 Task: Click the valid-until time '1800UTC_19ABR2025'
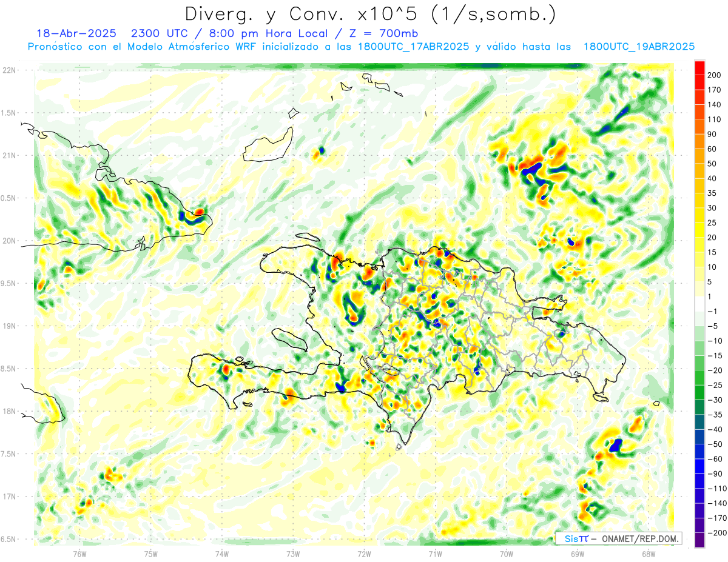pyautogui.click(x=639, y=47)
